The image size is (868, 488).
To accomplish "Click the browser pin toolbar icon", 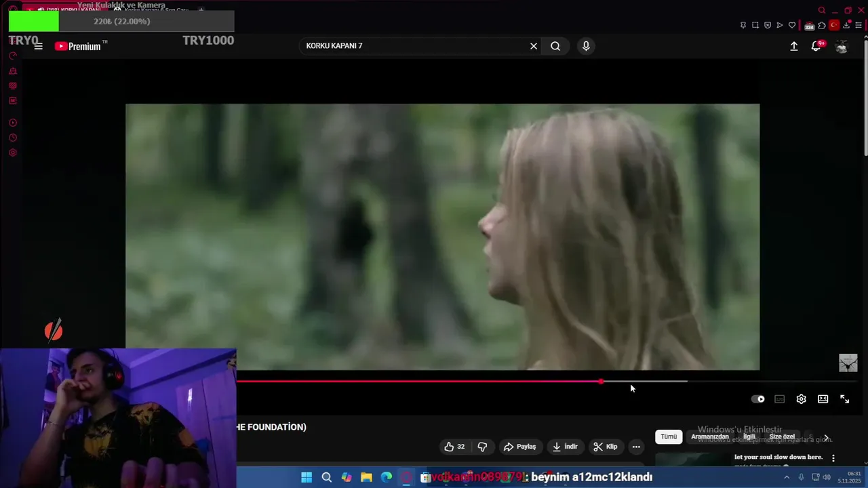I will (743, 25).
